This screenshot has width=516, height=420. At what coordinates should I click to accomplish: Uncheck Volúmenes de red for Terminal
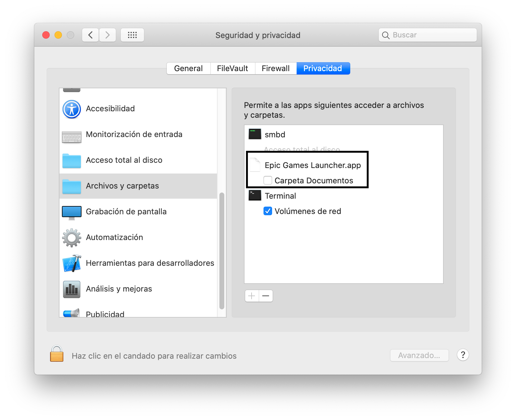[x=268, y=211]
